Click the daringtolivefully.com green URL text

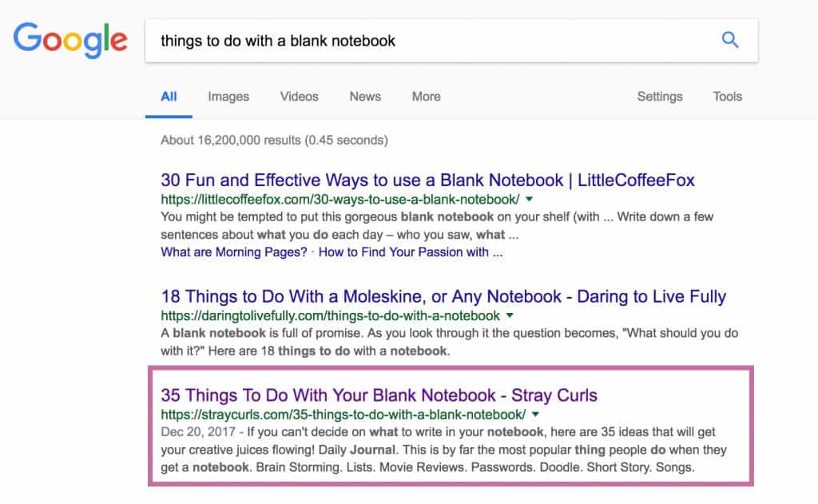pos(330,315)
